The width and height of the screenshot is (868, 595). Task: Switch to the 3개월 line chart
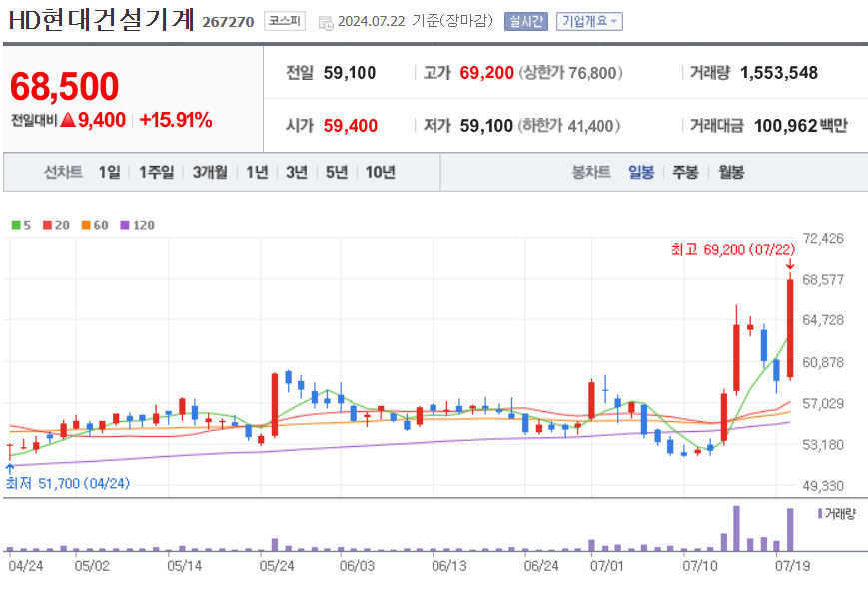pos(210,172)
